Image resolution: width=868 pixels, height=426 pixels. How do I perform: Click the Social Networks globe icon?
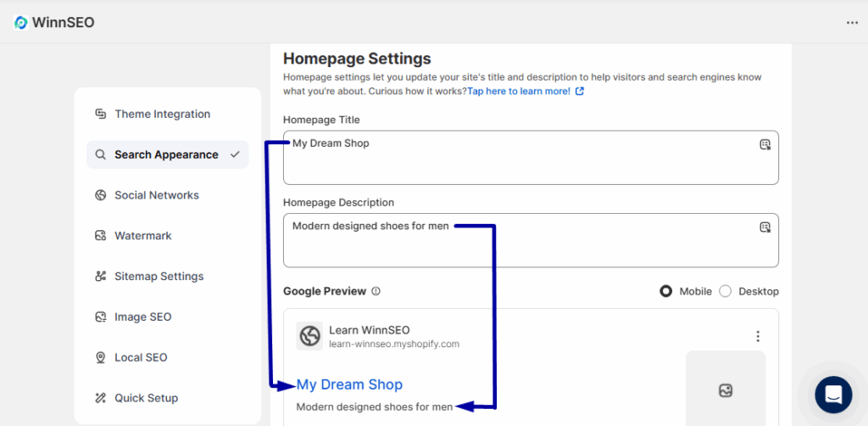[x=100, y=195]
